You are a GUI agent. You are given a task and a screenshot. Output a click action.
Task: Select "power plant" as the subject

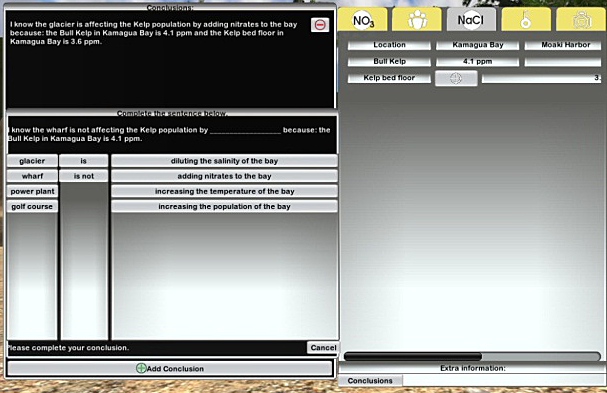(32, 191)
